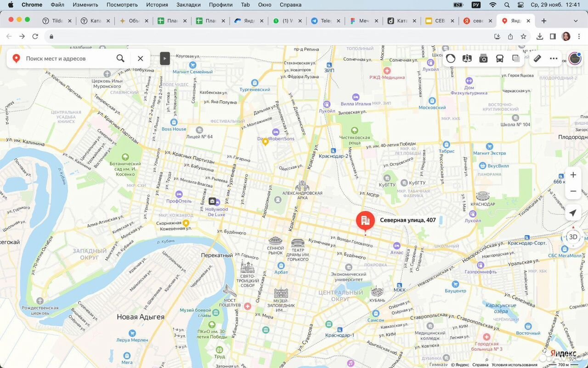Go forward with the browser forward arrow

(22, 36)
